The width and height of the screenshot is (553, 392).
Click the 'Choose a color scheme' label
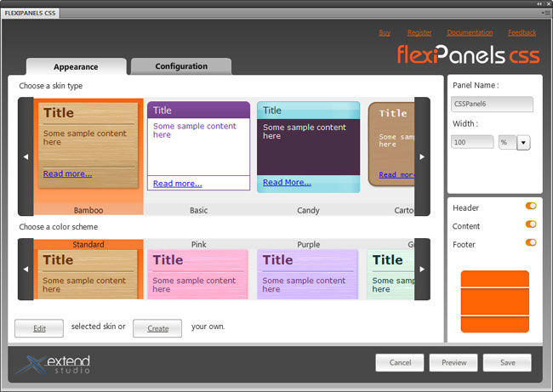coord(59,227)
